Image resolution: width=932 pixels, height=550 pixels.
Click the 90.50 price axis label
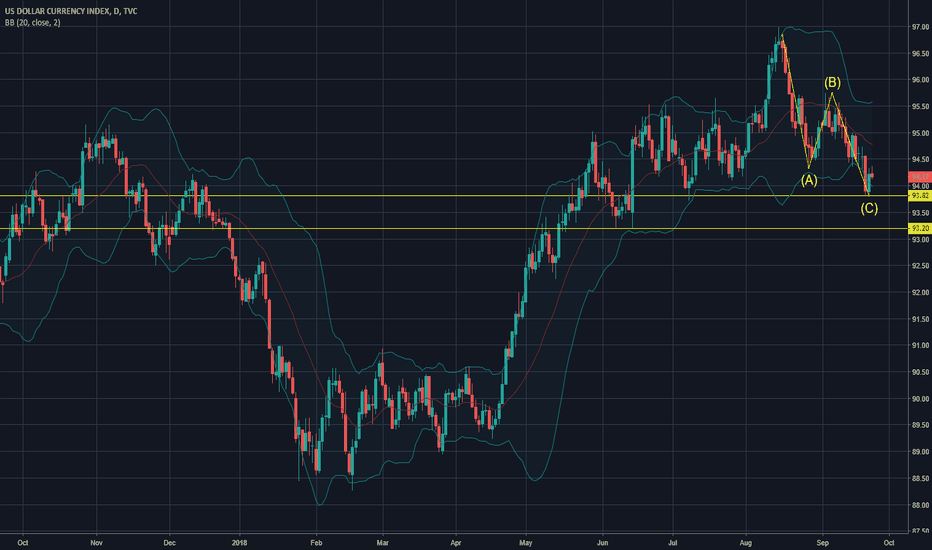(920, 372)
